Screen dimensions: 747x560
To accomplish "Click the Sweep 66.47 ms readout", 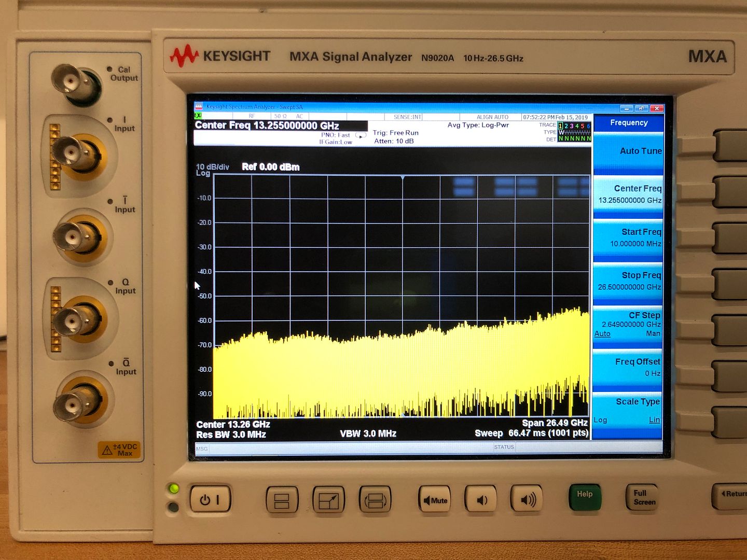I will (x=531, y=433).
